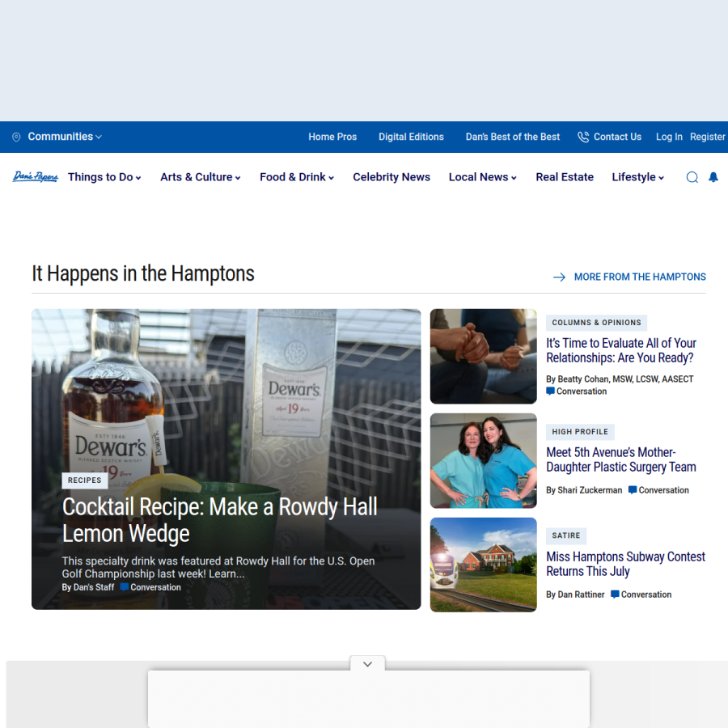
Task: Open Miss Hamptons Subway Contest article
Action: (625, 564)
